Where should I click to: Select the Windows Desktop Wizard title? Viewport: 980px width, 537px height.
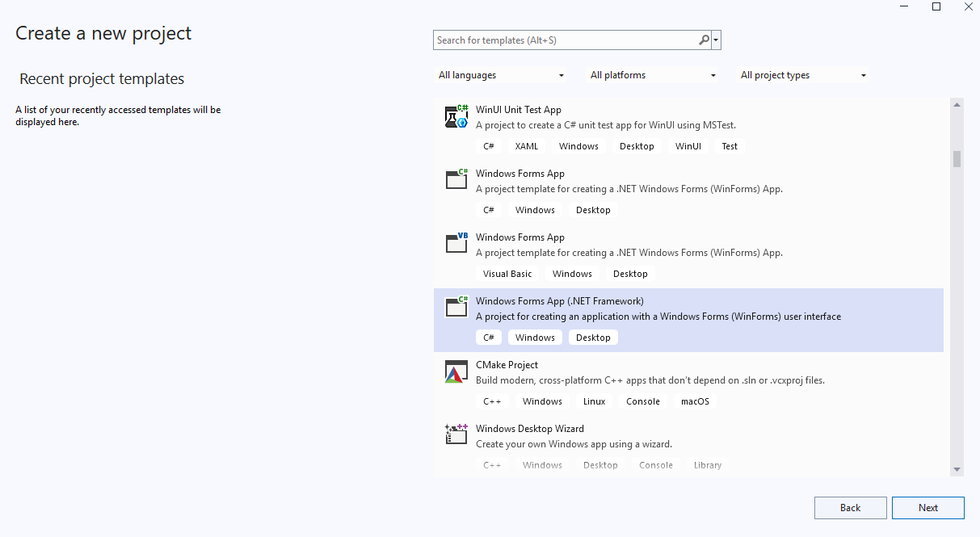tap(530, 429)
